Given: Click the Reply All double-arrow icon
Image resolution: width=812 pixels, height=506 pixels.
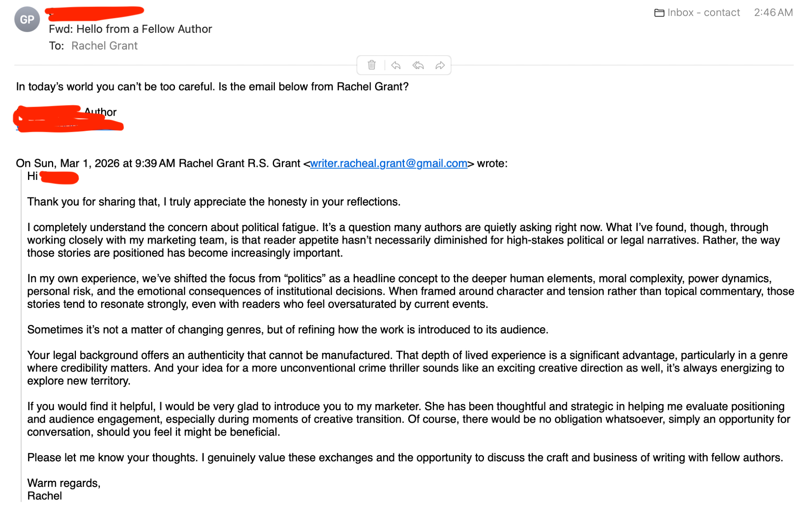Looking at the screenshot, I should (418, 65).
